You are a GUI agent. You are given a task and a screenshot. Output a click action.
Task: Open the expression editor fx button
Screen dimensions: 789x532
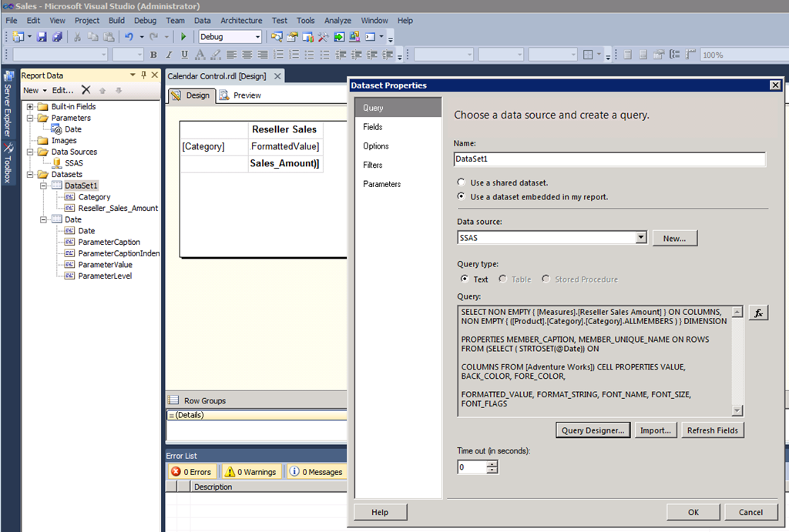[758, 313]
